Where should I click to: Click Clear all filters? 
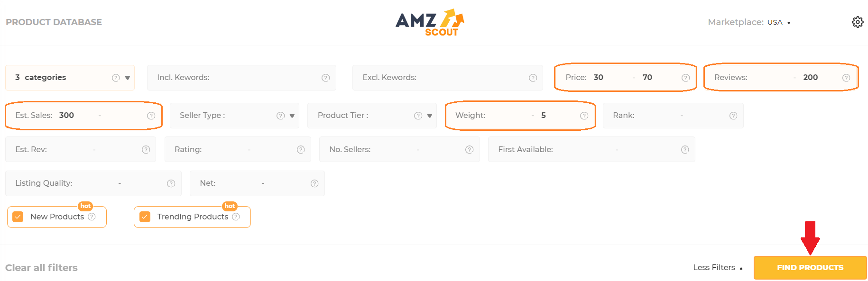[x=41, y=267]
